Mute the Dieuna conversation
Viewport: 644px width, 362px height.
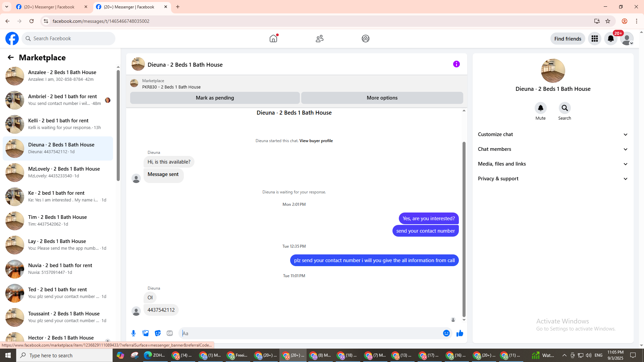pyautogui.click(x=540, y=108)
